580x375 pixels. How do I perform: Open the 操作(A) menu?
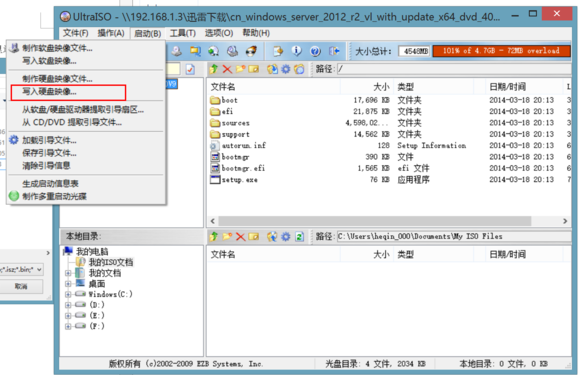(x=111, y=33)
